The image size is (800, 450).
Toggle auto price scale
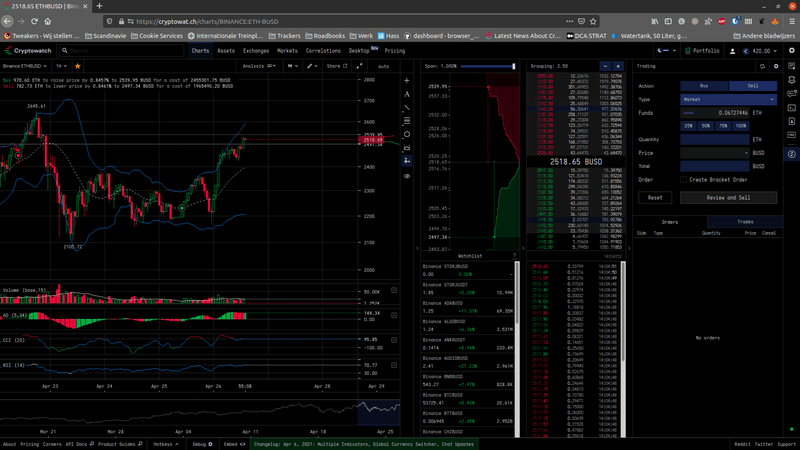[x=383, y=66]
